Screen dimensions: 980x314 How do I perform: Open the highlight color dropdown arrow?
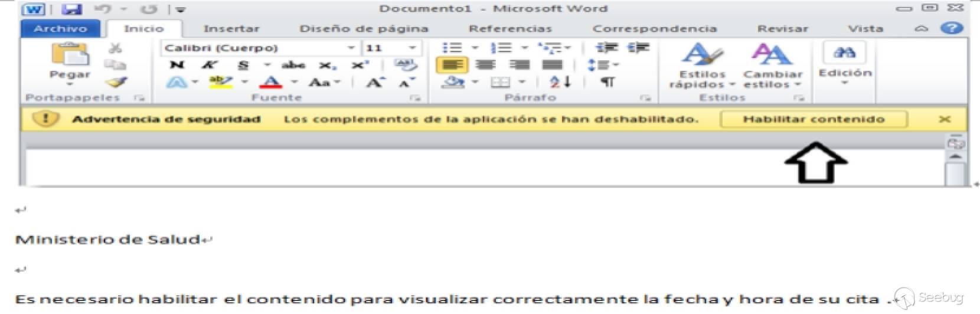(244, 82)
